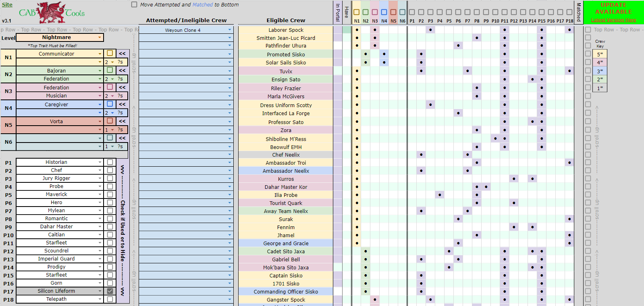Image resolution: width=644 pixels, height=306 pixels.
Task: Select the 3* crew key swatch
Action: tap(600, 71)
